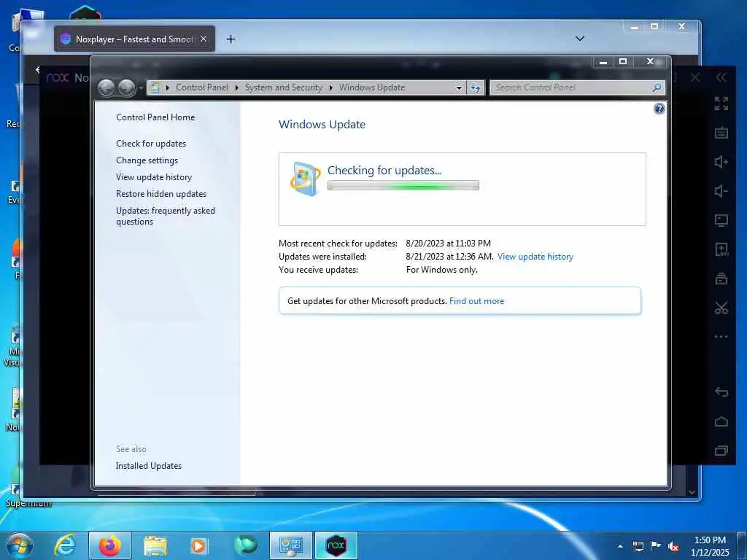Expand arrow after System and Security breadcrumb
Image resolution: width=747 pixels, height=560 pixels.
point(330,87)
